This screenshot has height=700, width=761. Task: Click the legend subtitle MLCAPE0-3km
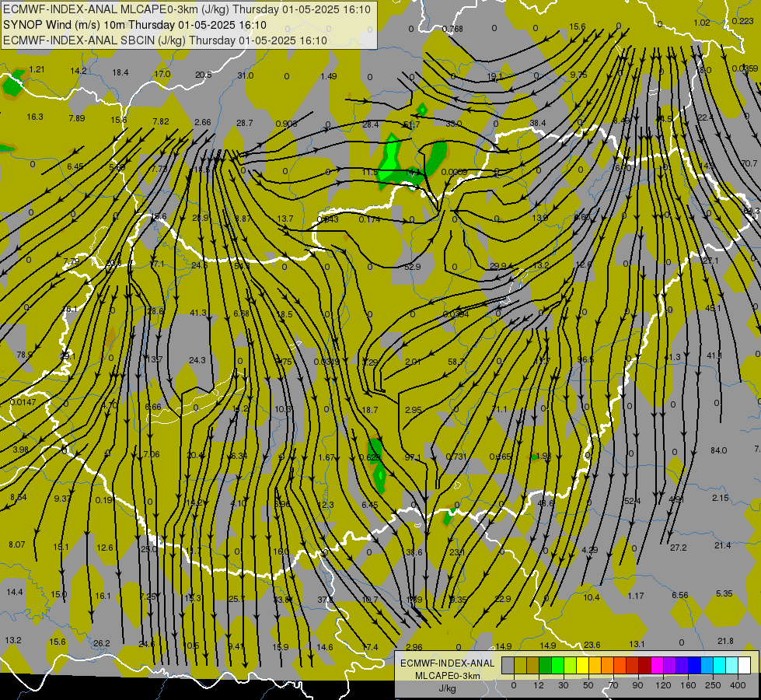click(448, 676)
